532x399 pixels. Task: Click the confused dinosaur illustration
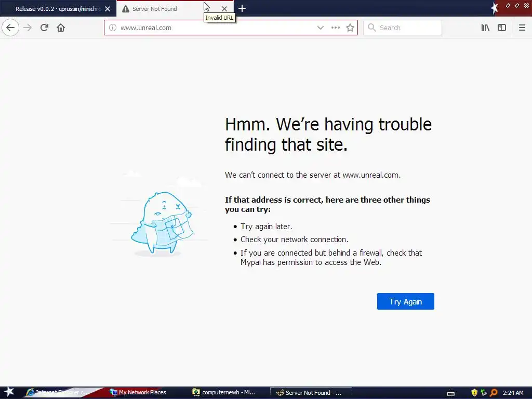162,224
